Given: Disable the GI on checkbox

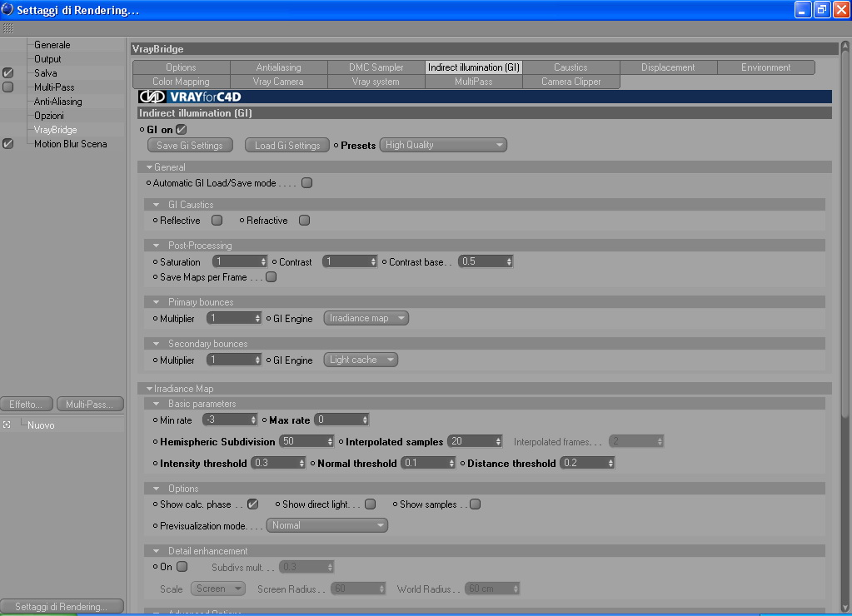Looking at the screenshot, I should click(x=182, y=129).
